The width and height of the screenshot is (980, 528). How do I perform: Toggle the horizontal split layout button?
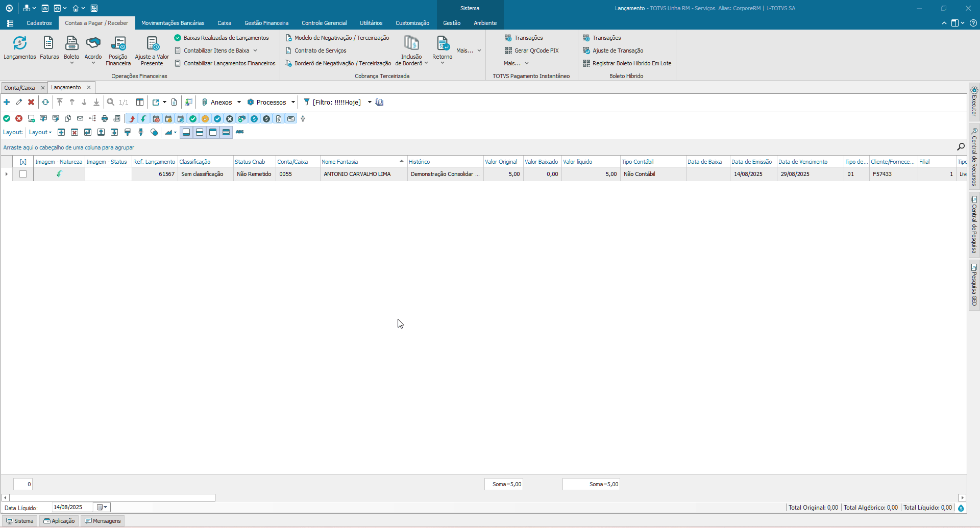tap(200, 132)
